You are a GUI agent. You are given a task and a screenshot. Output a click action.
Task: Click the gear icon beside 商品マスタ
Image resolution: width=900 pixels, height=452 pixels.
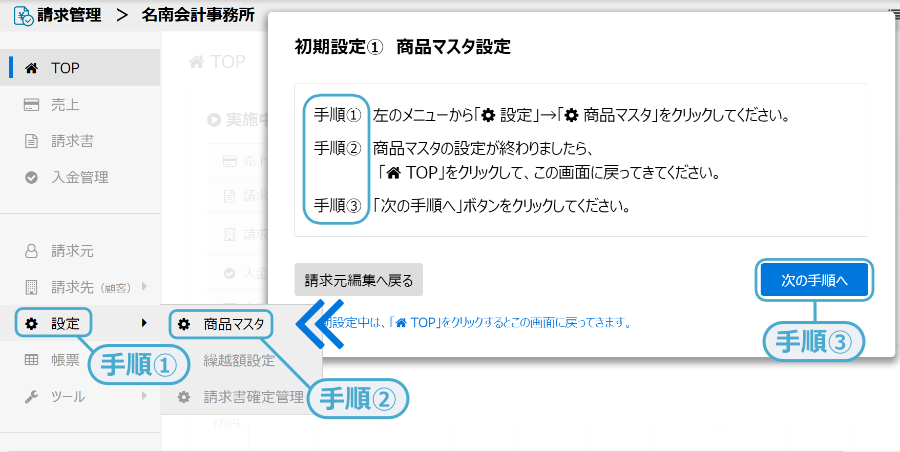point(184,324)
